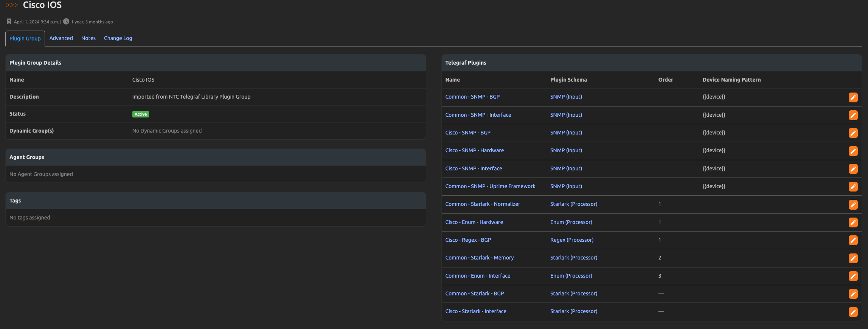Switch to the Advanced tab

[61, 38]
